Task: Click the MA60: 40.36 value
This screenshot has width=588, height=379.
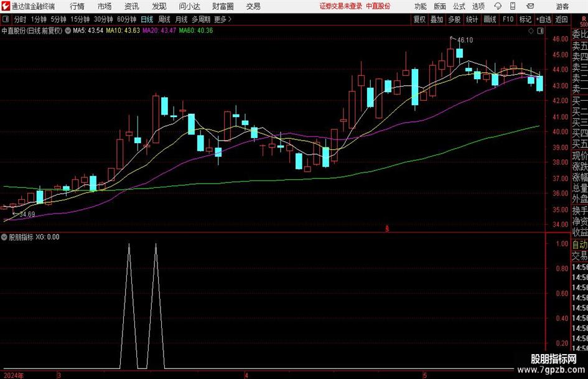Action: pyautogui.click(x=196, y=30)
